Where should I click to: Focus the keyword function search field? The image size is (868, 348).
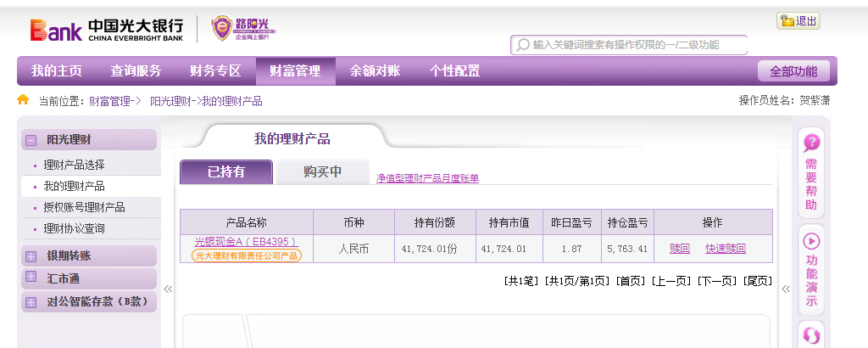(x=629, y=45)
